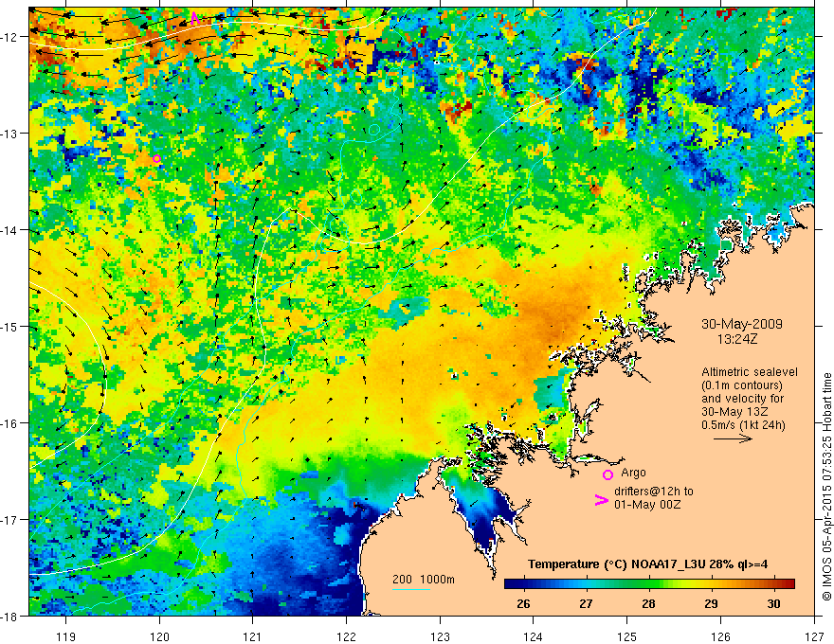The width and height of the screenshot is (834, 644).
Task: Click the longitude label 125
Action: coord(627,636)
